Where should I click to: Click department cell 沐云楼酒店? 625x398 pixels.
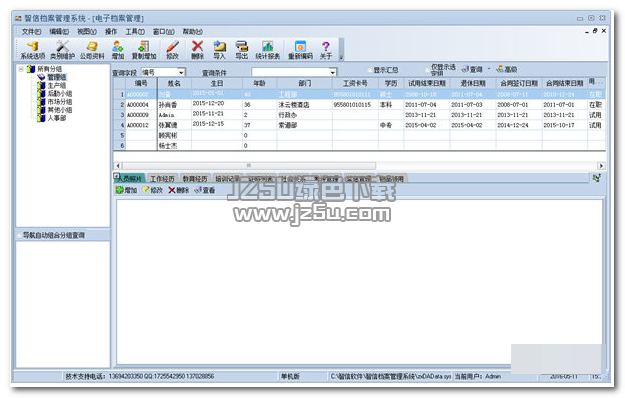pos(305,104)
